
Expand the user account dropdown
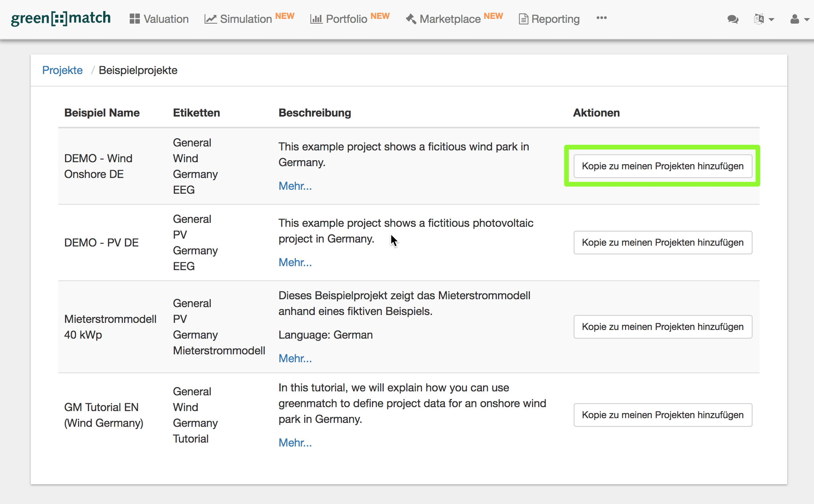click(799, 19)
